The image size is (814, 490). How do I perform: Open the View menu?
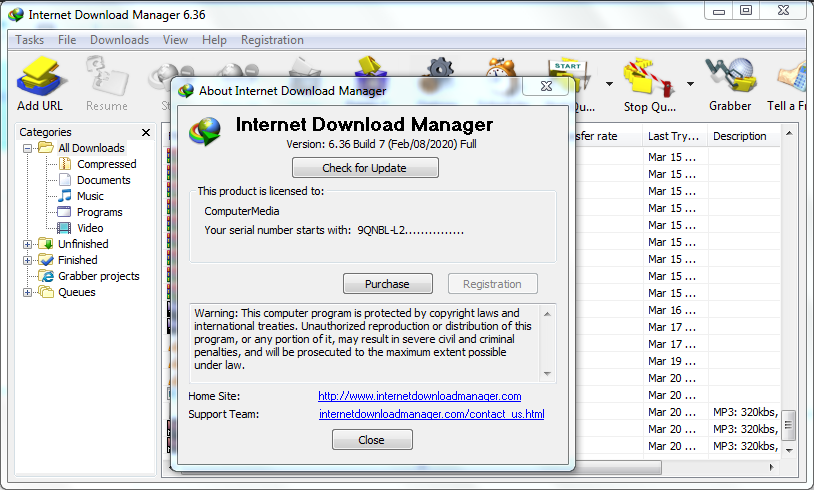(x=175, y=40)
